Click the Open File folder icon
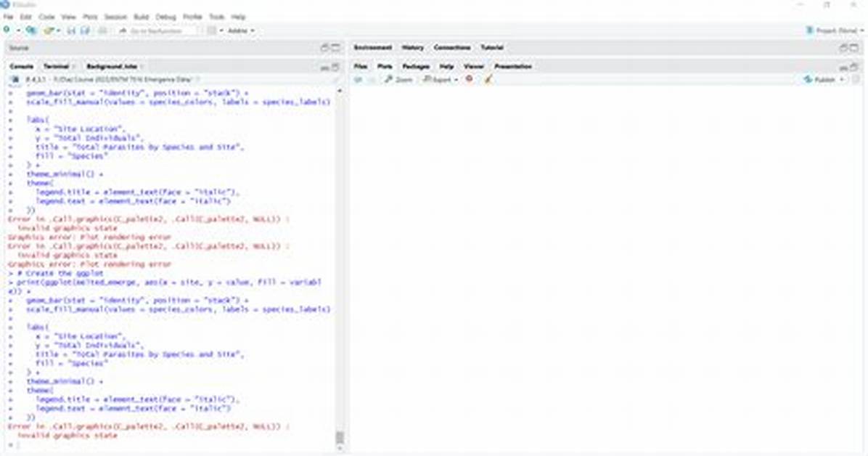The image size is (868, 456). coord(49,30)
